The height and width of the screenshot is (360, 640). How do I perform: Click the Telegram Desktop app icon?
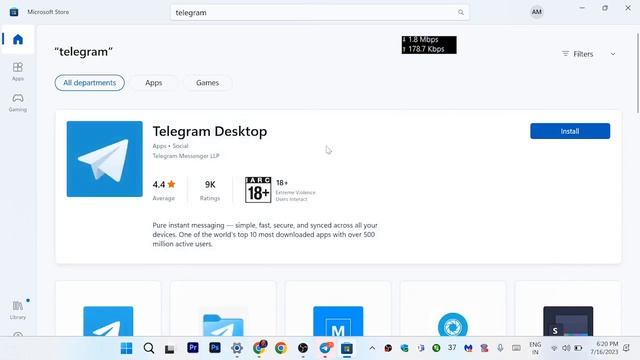(x=104, y=159)
